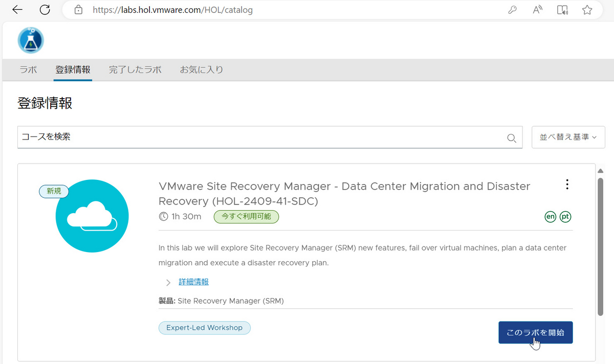614x364 pixels.
Task: Open the 詳細情報 link
Action: tap(193, 282)
